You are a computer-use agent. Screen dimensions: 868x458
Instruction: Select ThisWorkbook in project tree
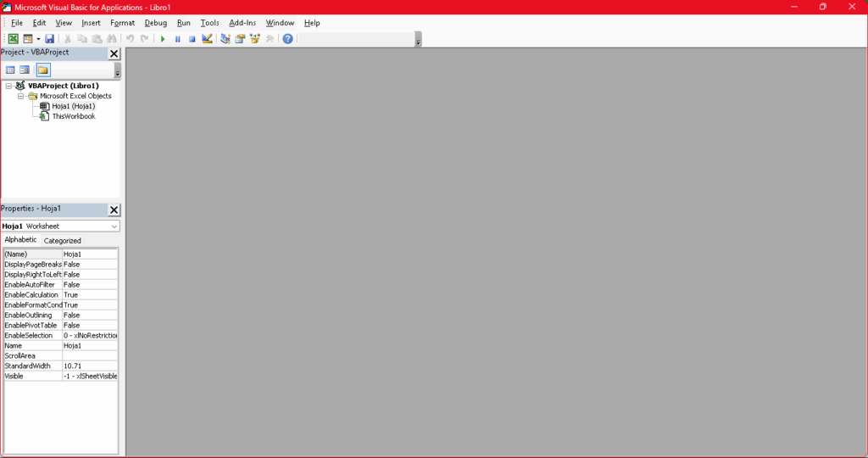pos(74,116)
